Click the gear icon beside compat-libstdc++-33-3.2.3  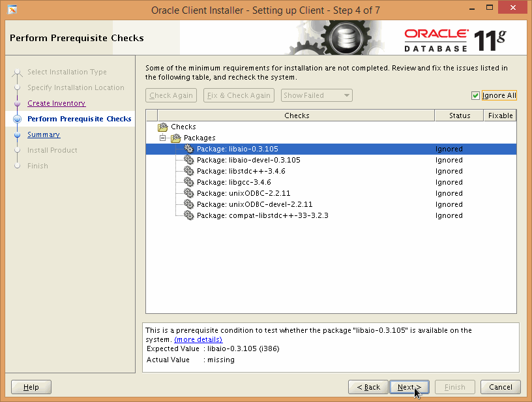tap(188, 215)
